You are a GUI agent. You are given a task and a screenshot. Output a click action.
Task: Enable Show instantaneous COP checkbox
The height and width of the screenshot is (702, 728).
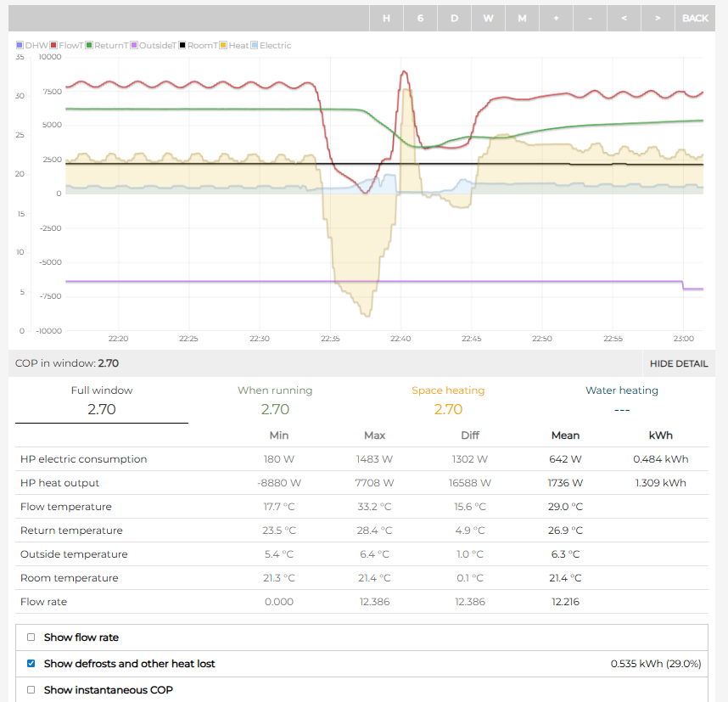point(31,690)
